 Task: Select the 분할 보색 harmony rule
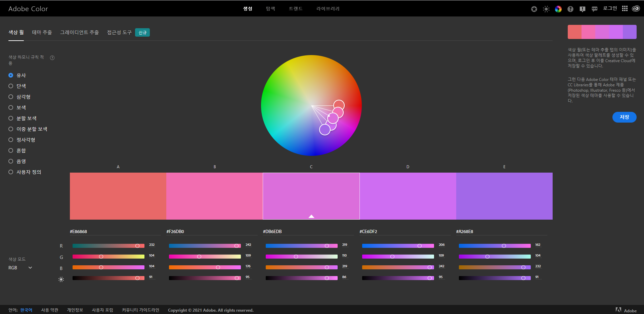23,118
